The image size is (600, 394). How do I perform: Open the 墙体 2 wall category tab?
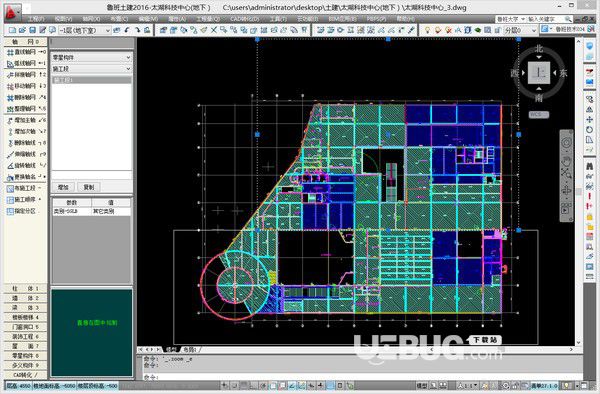pyautogui.click(x=25, y=298)
